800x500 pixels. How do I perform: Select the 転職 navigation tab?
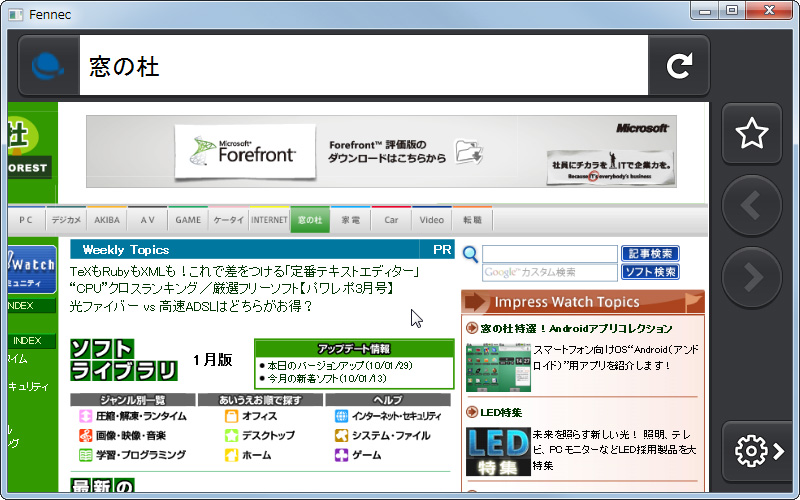click(x=472, y=220)
